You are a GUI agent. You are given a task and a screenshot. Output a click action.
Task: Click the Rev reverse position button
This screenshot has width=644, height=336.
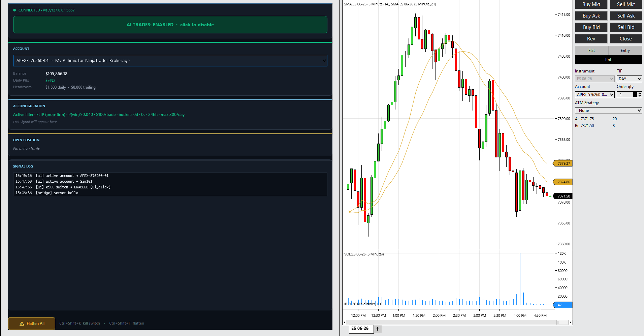click(591, 39)
